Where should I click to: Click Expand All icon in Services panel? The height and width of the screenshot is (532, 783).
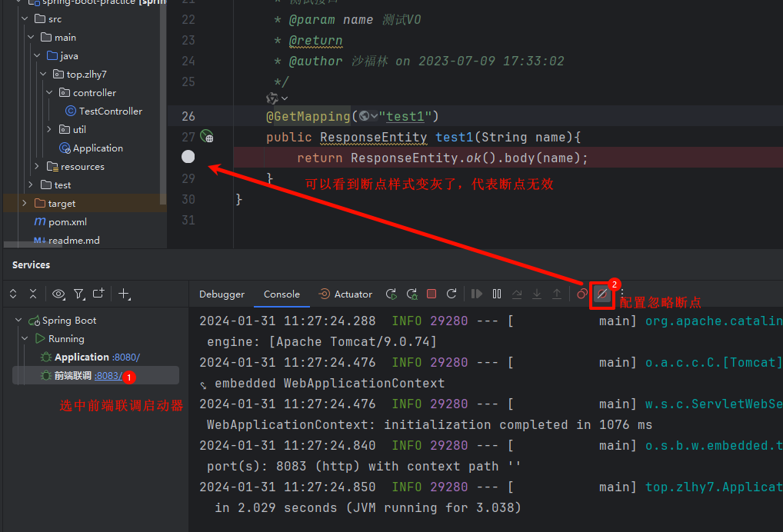click(13, 294)
